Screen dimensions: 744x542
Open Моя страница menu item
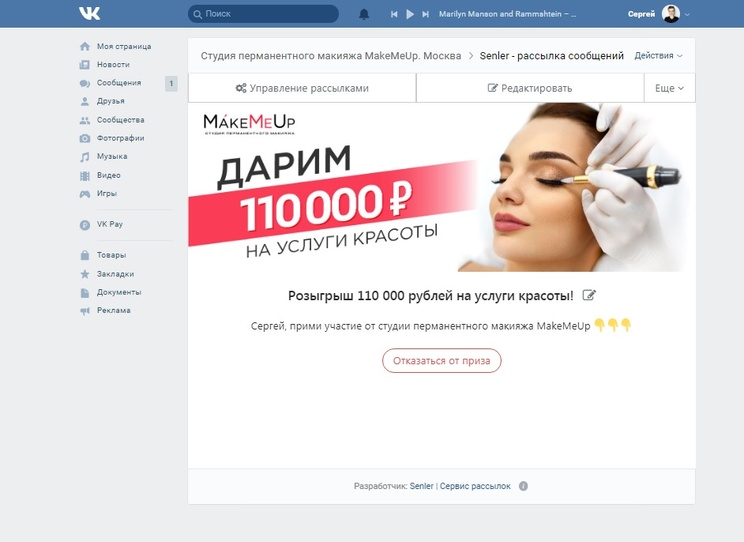[124, 46]
